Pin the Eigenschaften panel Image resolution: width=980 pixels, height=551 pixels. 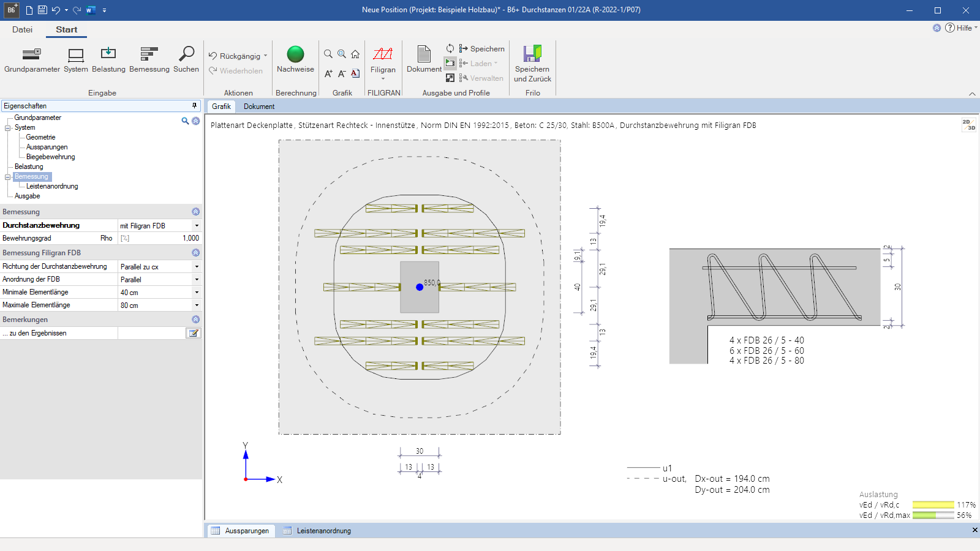[x=195, y=106]
